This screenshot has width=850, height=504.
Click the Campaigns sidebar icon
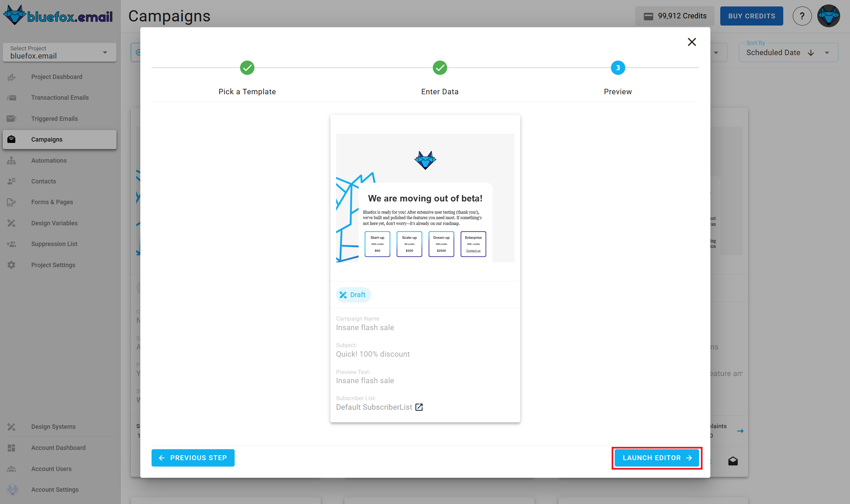(12, 139)
